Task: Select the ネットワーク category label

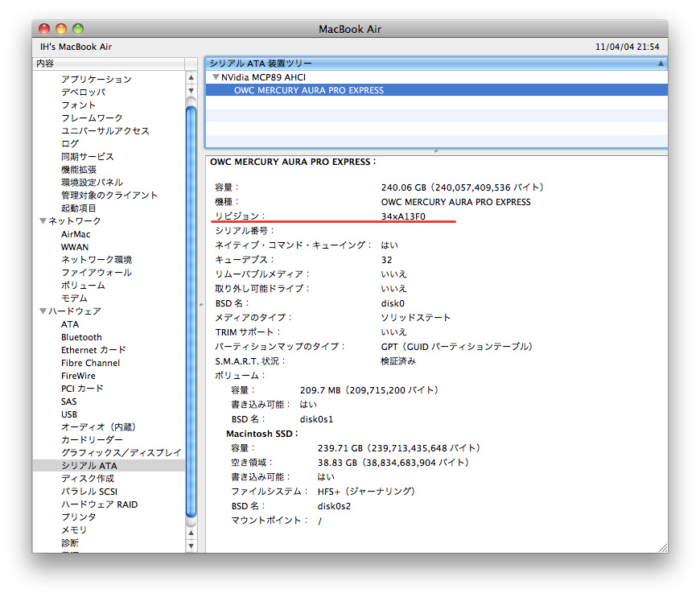Action: coord(75,220)
